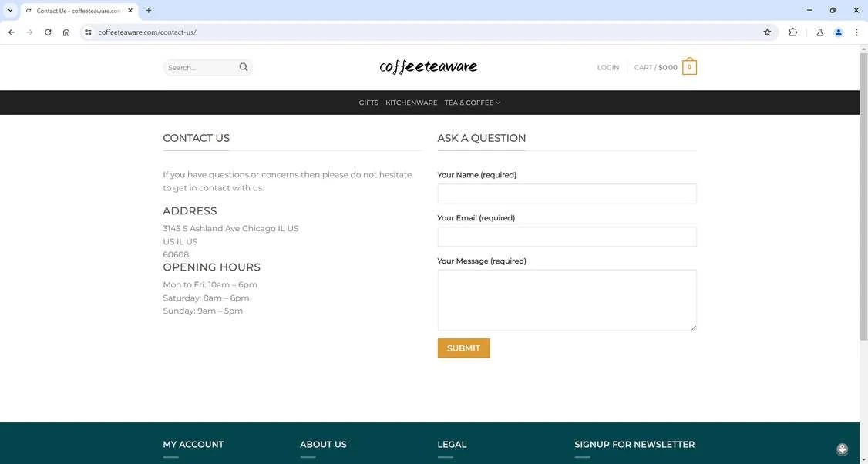Go back with the browser back arrow
The width and height of the screenshot is (868, 464).
[11, 32]
